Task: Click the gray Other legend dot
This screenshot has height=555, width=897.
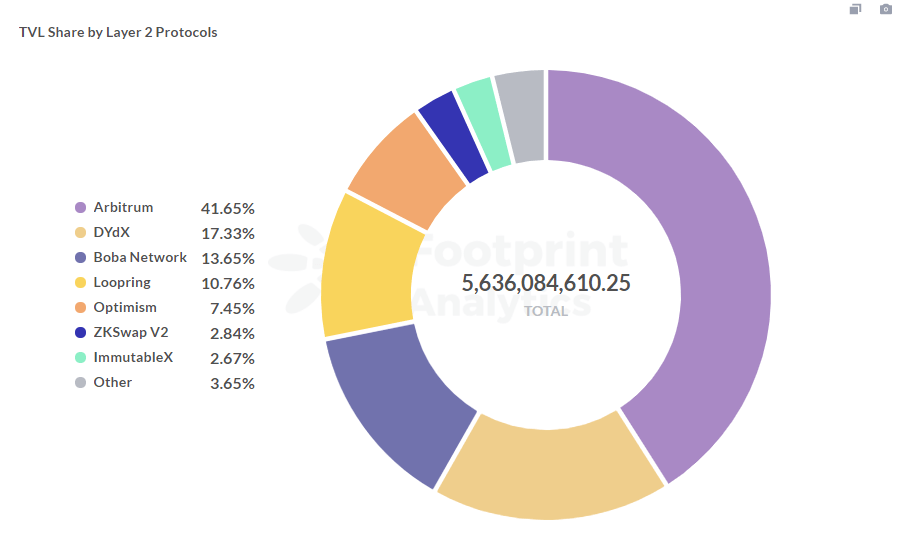Action: [x=80, y=383]
